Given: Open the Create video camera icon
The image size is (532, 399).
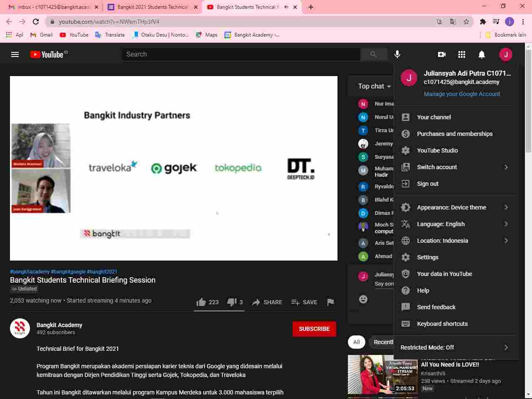Looking at the screenshot, I should [x=442, y=54].
